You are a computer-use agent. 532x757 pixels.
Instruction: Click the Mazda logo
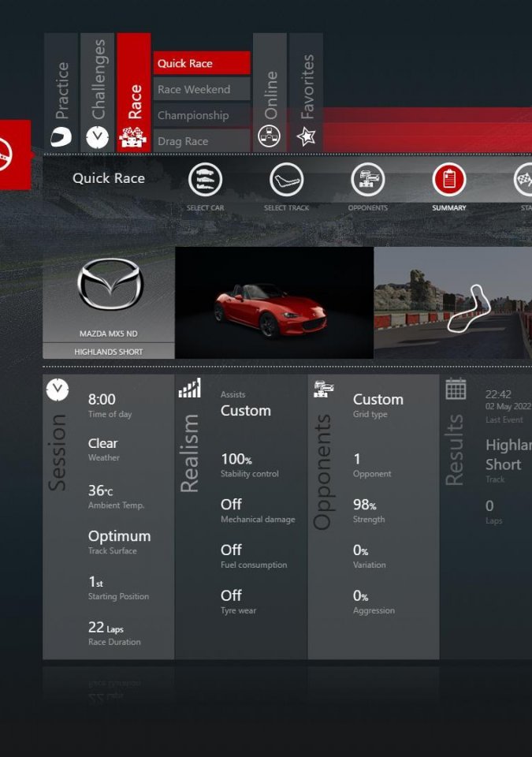(110, 284)
